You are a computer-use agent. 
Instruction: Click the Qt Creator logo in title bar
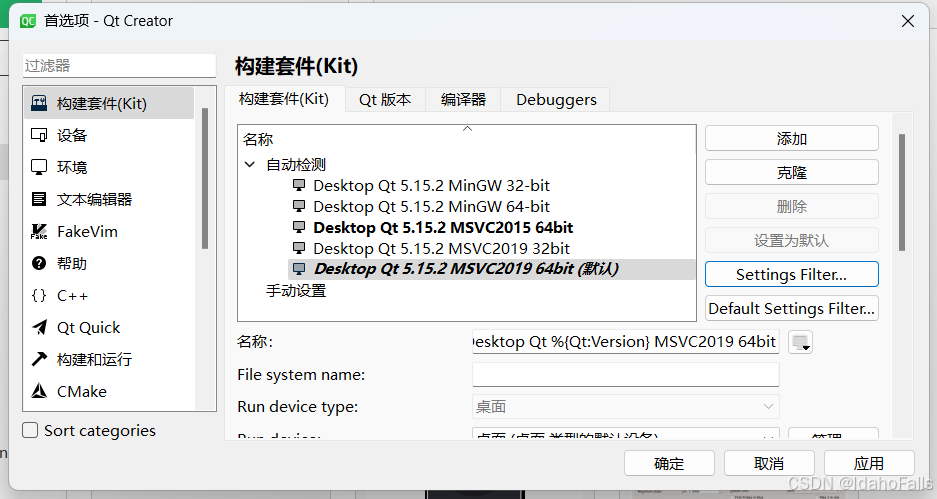point(28,21)
